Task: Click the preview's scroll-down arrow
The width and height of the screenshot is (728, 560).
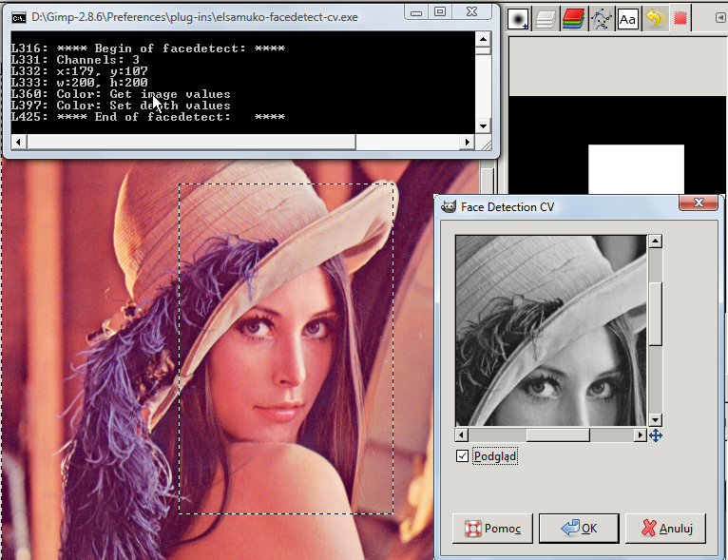Action: click(x=655, y=420)
